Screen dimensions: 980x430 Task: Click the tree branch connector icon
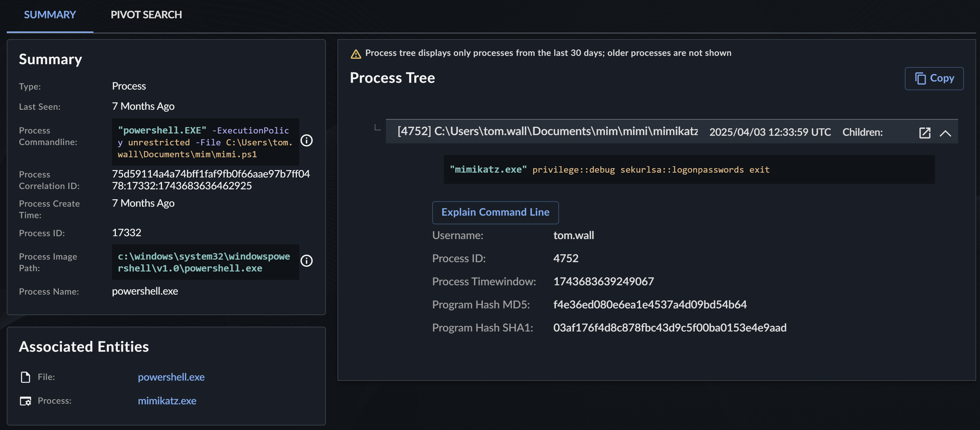click(377, 128)
